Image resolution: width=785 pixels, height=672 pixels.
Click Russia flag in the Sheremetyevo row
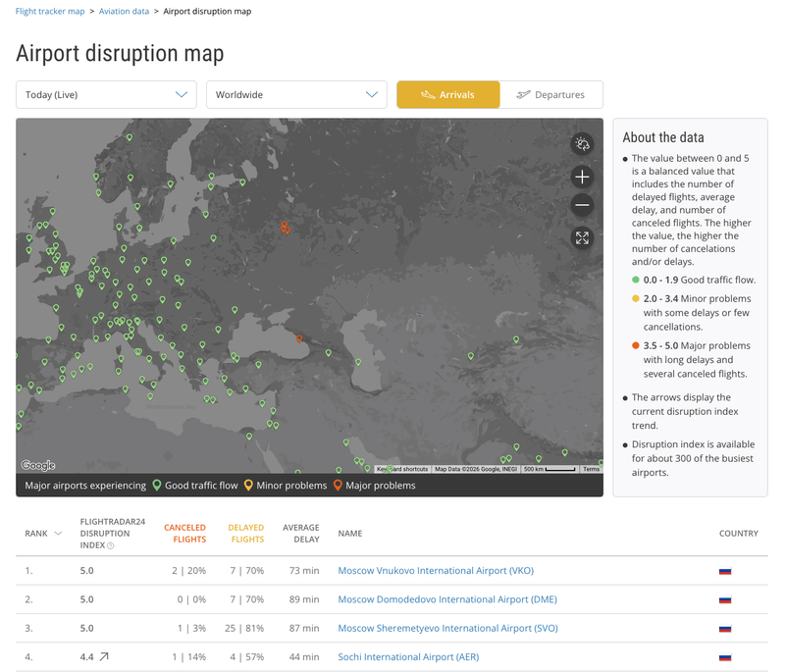[725, 629]
